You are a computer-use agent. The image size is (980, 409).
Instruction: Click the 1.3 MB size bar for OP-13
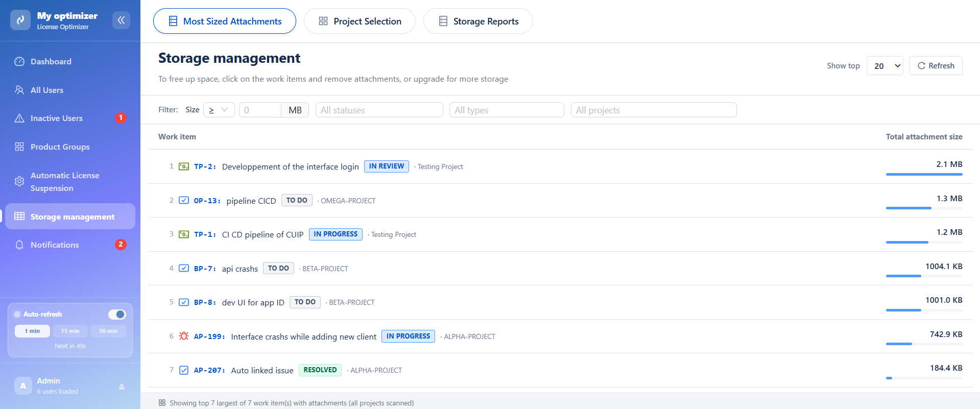(924, 208)
